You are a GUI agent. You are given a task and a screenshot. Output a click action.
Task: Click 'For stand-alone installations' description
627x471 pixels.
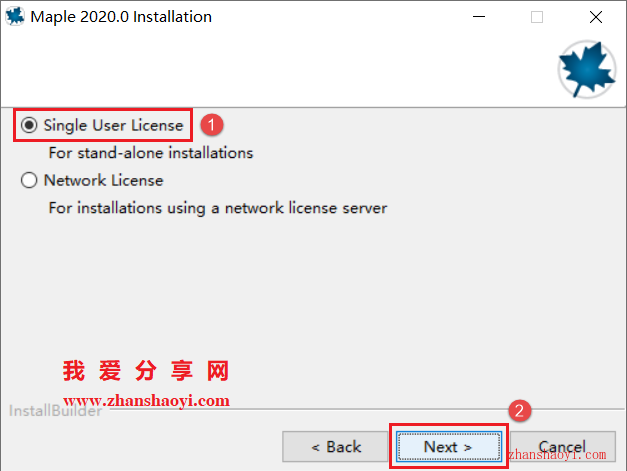[151, 153]
